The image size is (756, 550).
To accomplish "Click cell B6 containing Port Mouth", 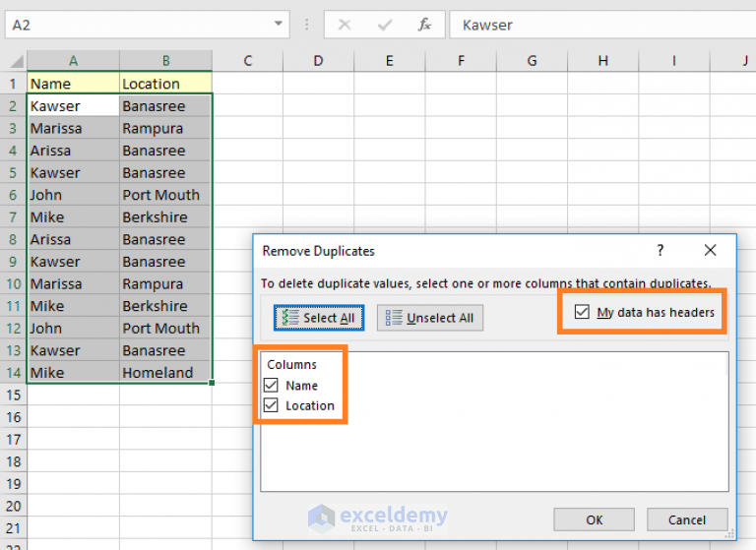I will pos(165,195).
